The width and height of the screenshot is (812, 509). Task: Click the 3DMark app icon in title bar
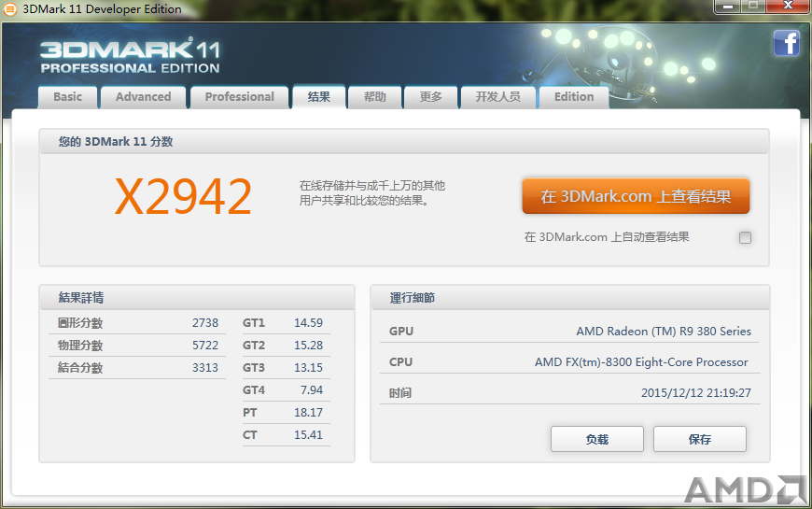pyautogui.click(x=10, y=8)
